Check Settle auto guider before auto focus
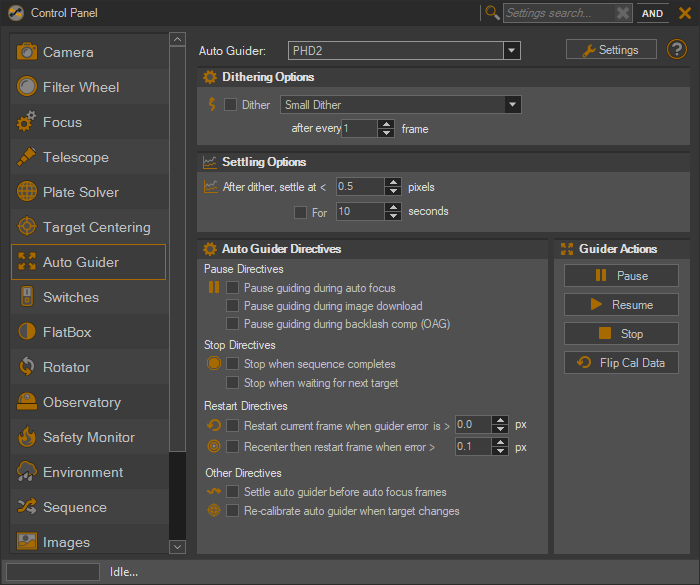Screen dimensions: 700x585 point(232,491)
